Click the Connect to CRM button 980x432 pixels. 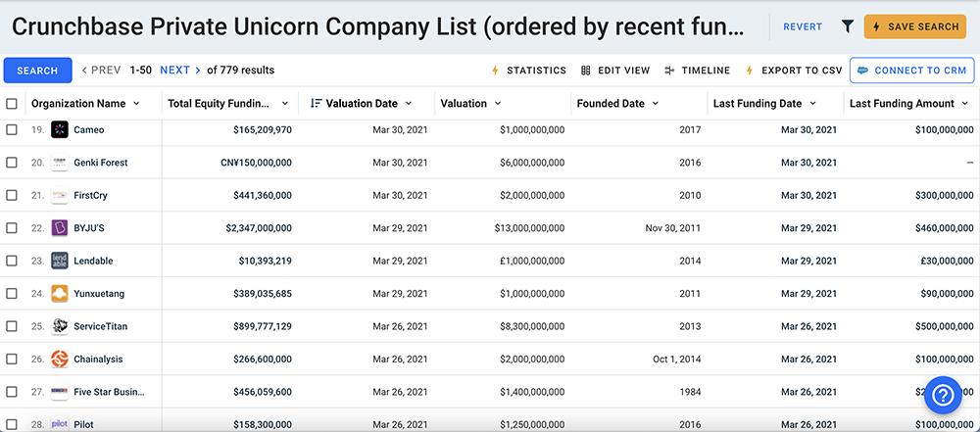pos(911,71)
